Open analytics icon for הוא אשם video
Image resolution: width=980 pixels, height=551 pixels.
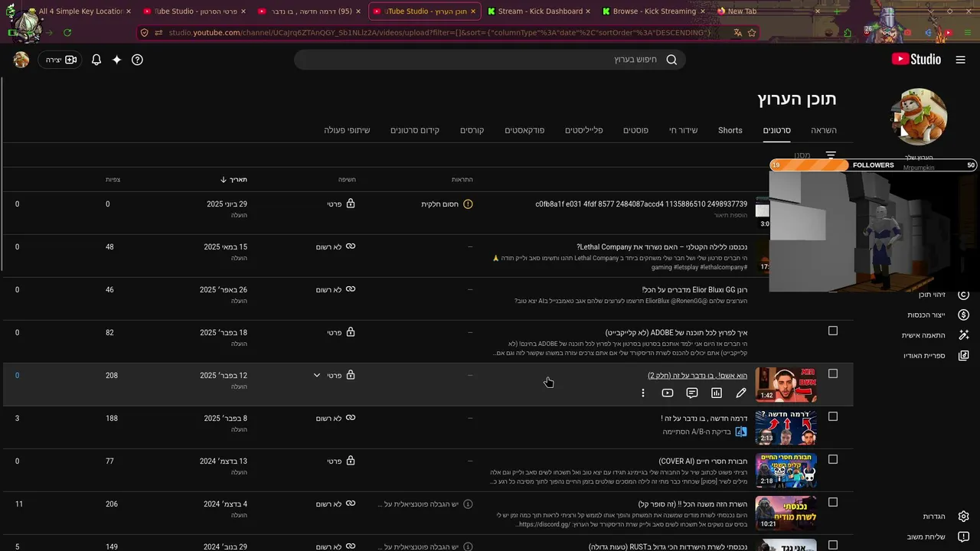717,393
